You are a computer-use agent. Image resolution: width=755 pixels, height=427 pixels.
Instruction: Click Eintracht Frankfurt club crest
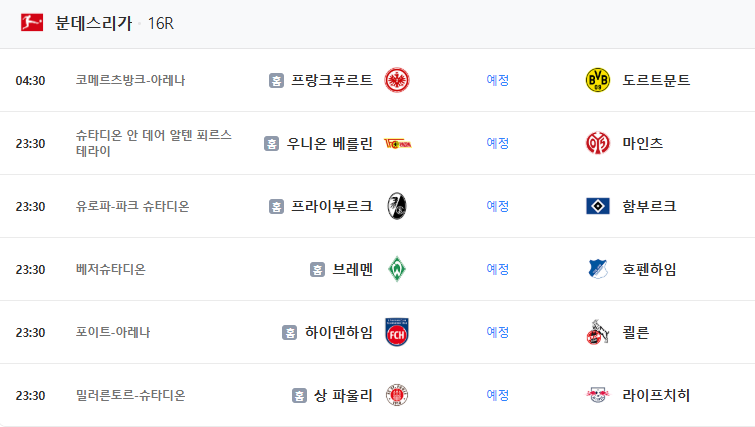point(397,80)
